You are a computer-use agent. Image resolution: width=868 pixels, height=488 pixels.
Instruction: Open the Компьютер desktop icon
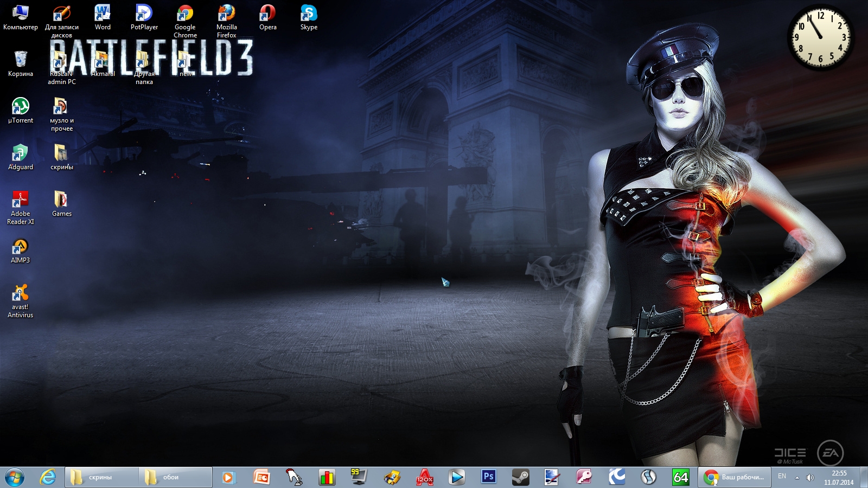(x=21, y=17)
